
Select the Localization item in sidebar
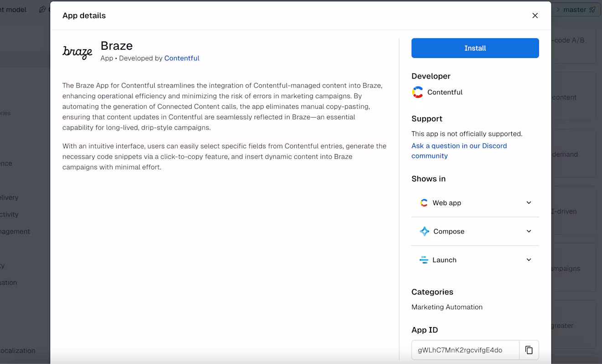18,351
